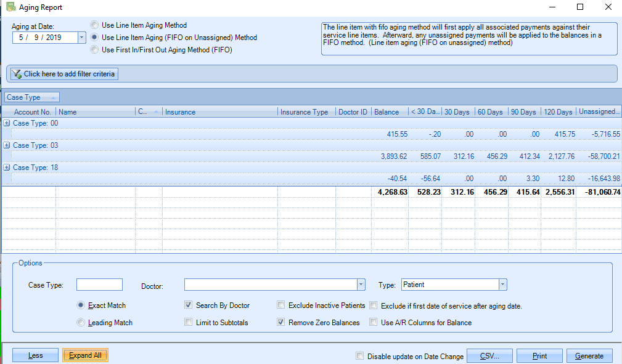
Task: Export the report using the CSV button
Action: pos(489,355)
